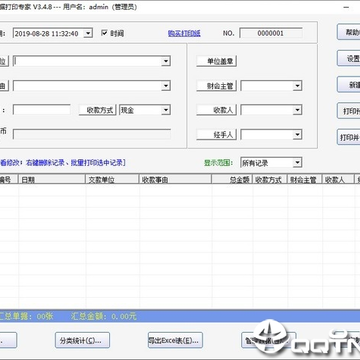Screen dimensions: 360x360
Task: Click the 汇总金额 0.00元 status text
Action: (x=104, y=316)
